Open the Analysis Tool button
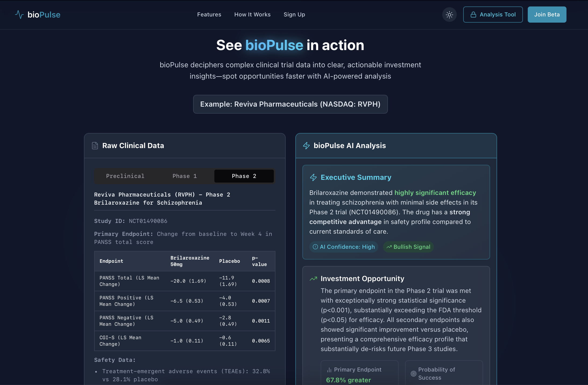588x385 pixels. click(x=493, y=15)
